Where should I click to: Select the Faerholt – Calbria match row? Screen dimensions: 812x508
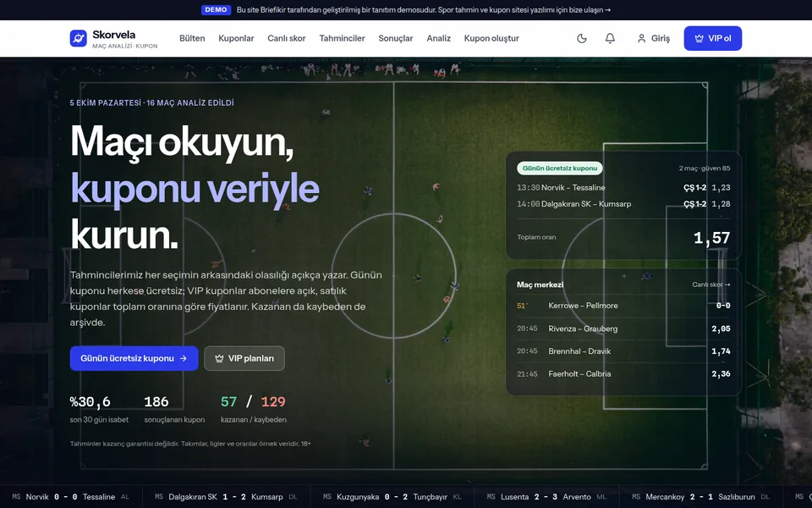tap(623, 373)
